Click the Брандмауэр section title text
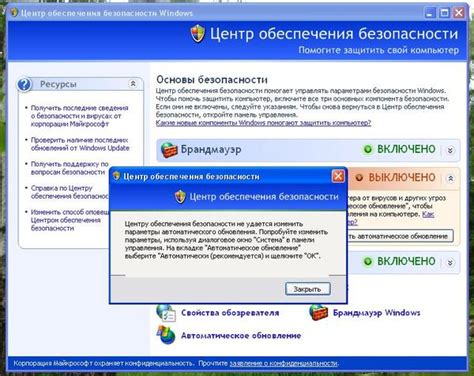This screenshot has height=376, width=474. click(211, 150)
